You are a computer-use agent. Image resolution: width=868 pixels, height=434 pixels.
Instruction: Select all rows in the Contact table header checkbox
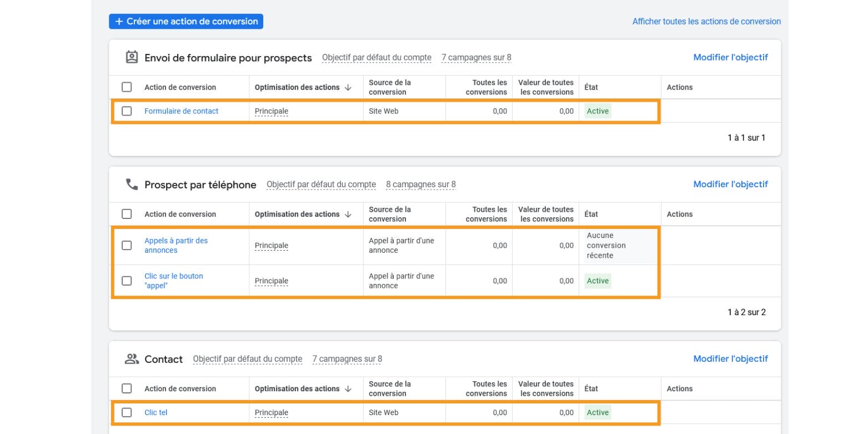(x=127, y=388)
